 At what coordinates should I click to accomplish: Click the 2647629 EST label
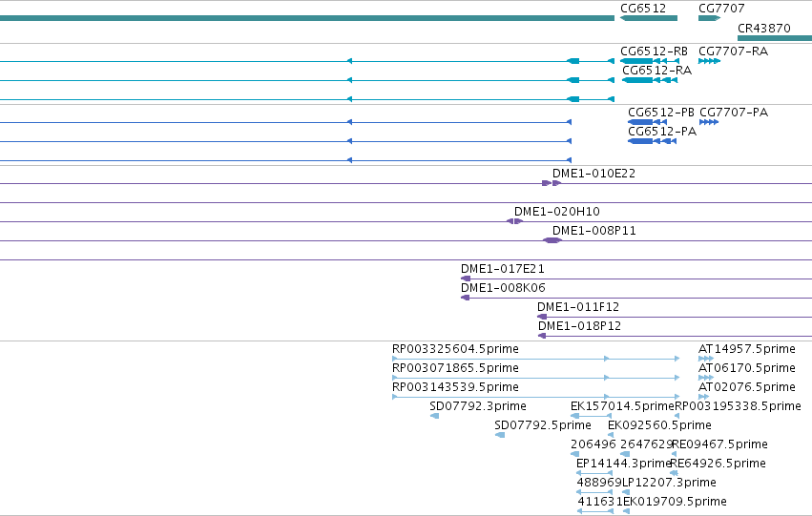[646, 445]
